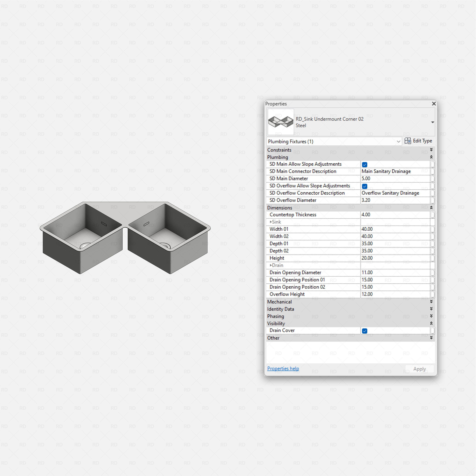The height and width of the screenshot is (476, 476).
Task: Open the Properties help link
Action: (283, 368)
